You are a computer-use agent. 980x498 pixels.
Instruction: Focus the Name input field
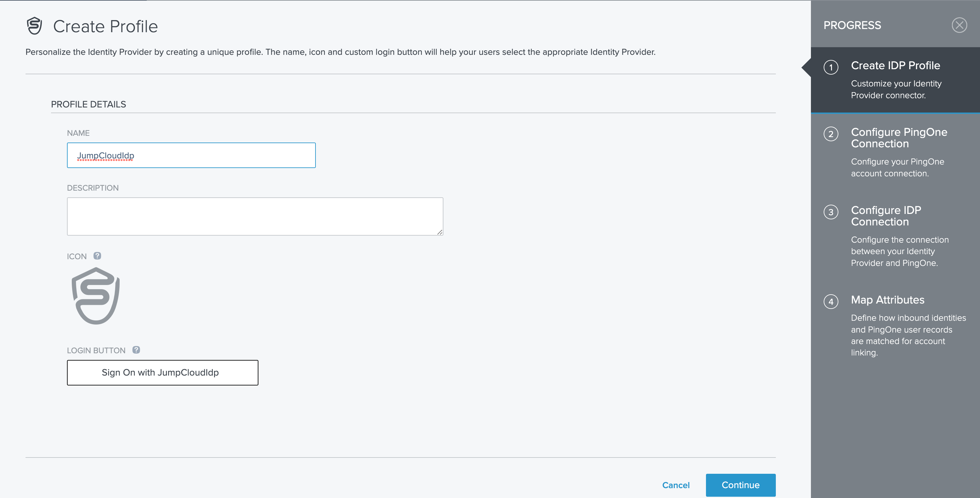191,155
